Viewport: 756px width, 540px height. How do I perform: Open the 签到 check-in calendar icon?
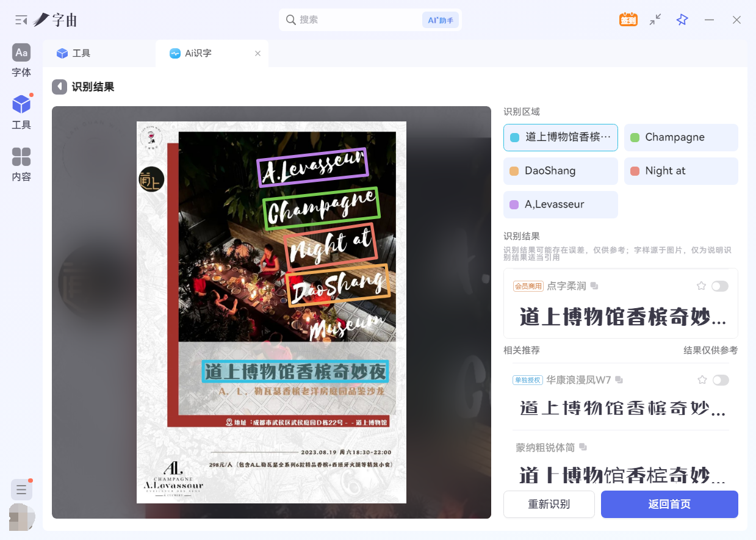[628, 20]
